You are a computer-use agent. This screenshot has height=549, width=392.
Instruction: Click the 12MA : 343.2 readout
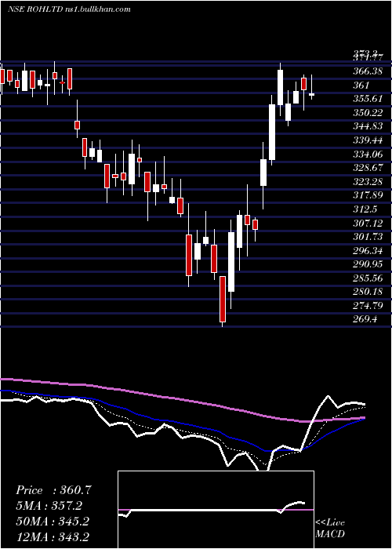point(53,537)
